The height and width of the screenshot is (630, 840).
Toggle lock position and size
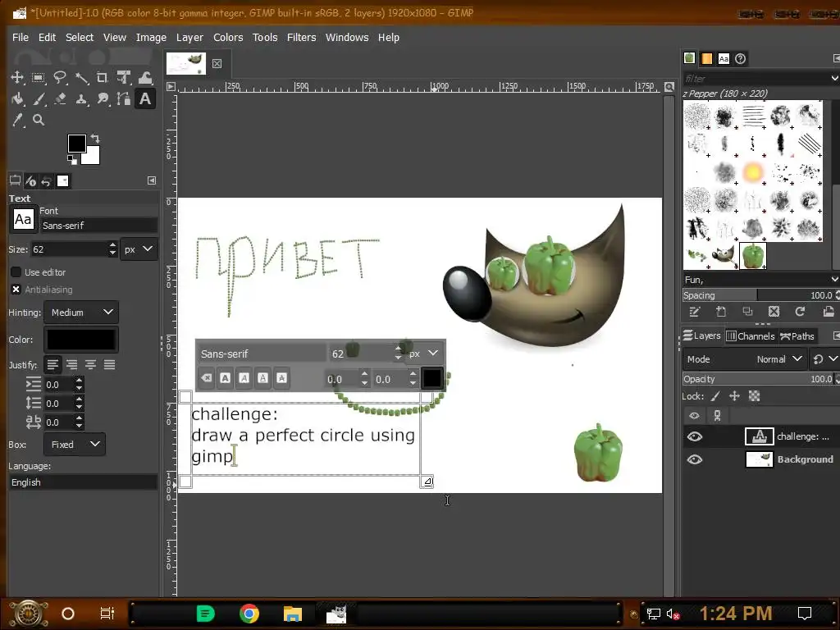734,396
